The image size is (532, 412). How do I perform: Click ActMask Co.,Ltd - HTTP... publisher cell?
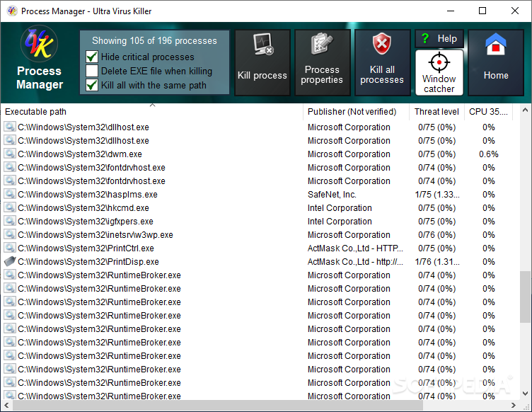(355, 248)
